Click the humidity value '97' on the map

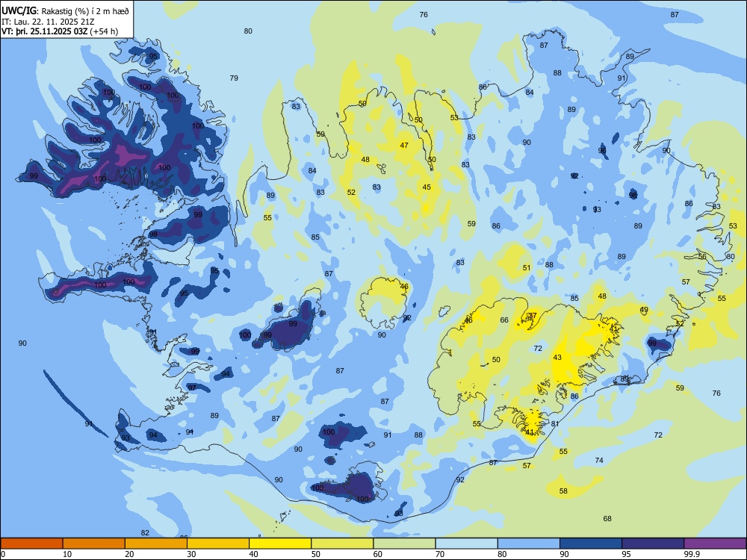coord(192,388)
